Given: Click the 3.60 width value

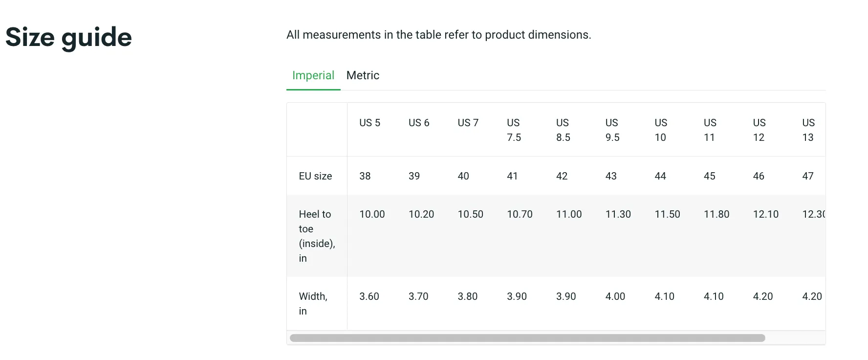Looking at the screenshot, I should [369, 296].
